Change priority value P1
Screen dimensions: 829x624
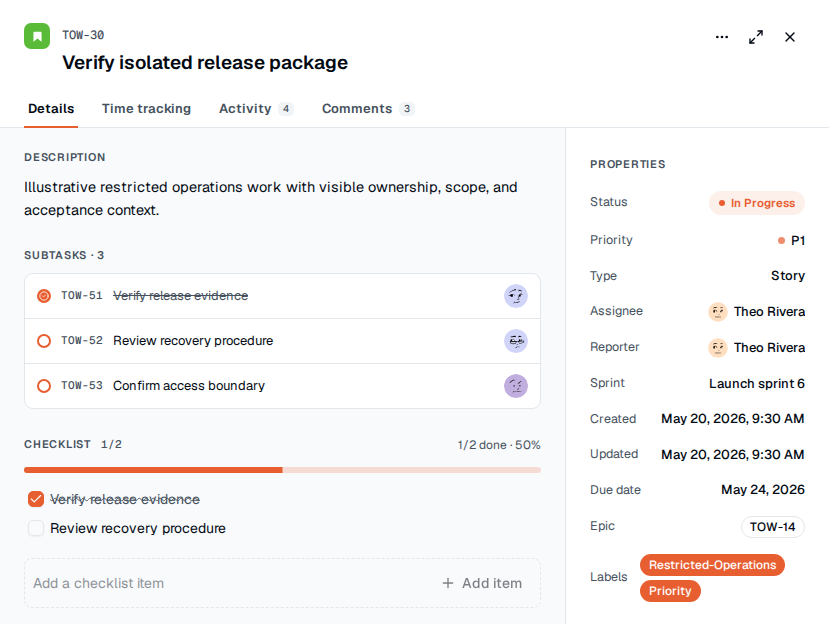coord(791,241)
